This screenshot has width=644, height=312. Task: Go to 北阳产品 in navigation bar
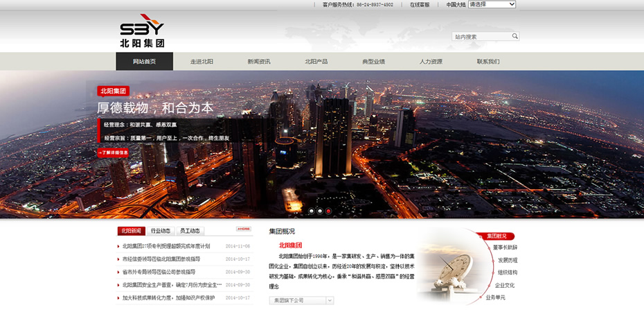pyautogui.click(x=316, y=62)
